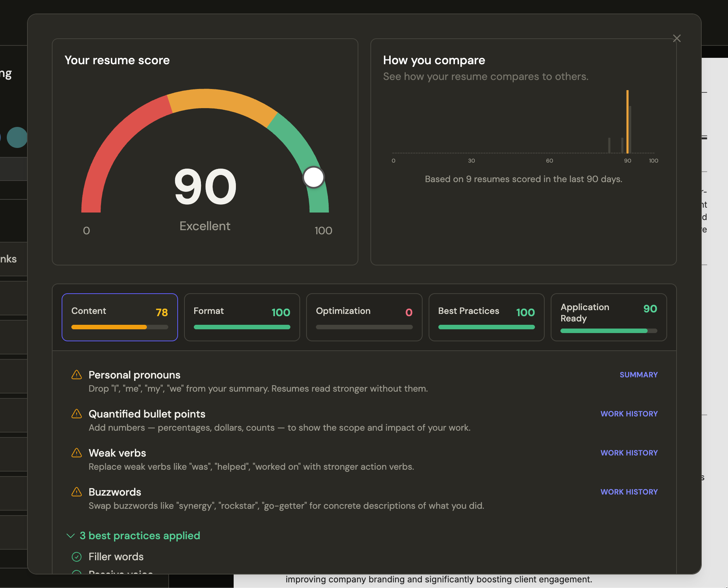Click the teal avatar circle behind the dialog
Image resolution: width=728 pixels, height=588 pixels.
click(x=17, y=137)
